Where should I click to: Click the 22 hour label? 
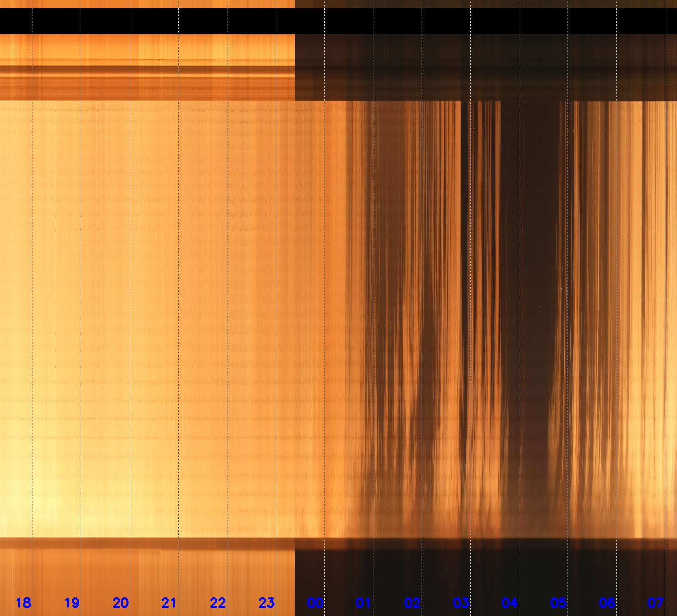pyautogui.click(x=218, y=603)
